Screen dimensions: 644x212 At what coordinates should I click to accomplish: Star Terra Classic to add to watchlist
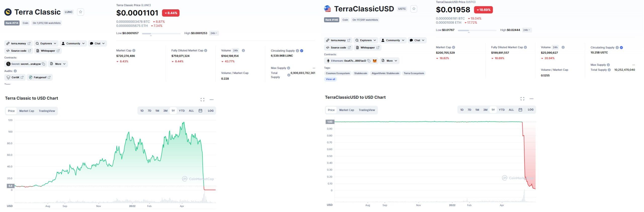[80, 12]
